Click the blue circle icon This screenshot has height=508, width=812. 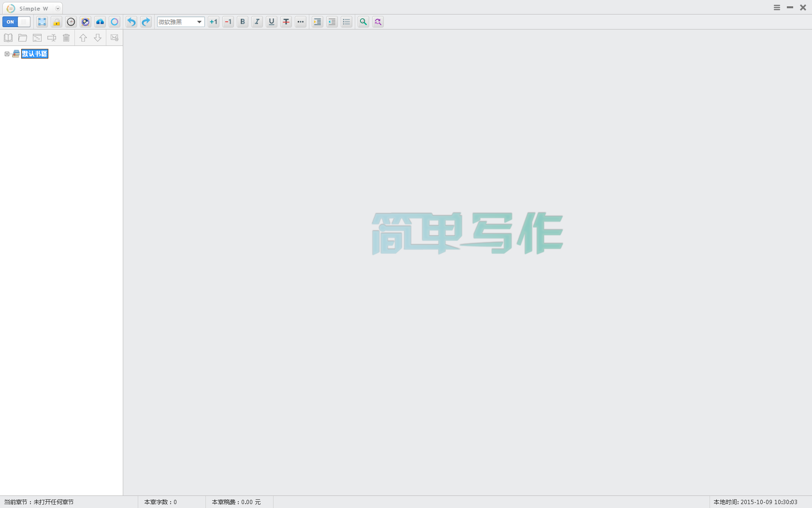[115, 22]
